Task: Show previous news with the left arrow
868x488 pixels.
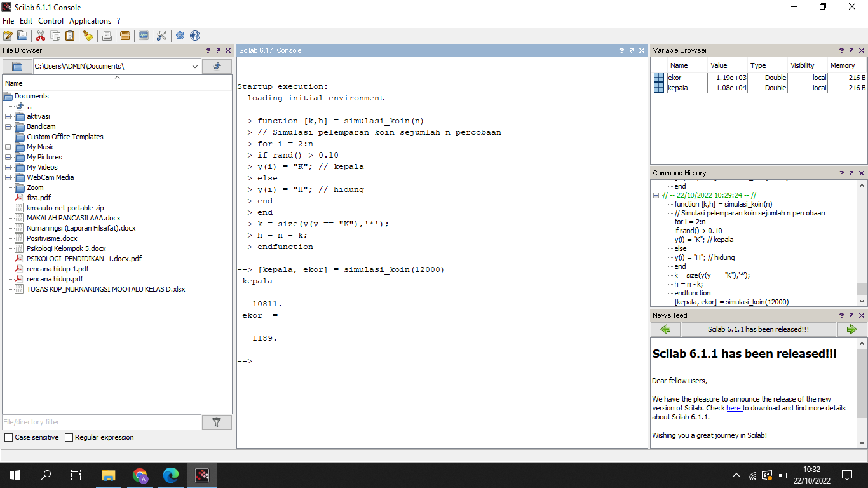Action: 665,329
